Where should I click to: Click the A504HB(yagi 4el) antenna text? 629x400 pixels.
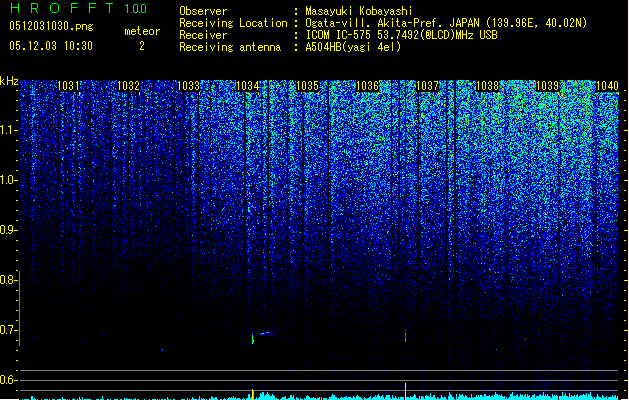pyautogui.click(x=353, y=47)
